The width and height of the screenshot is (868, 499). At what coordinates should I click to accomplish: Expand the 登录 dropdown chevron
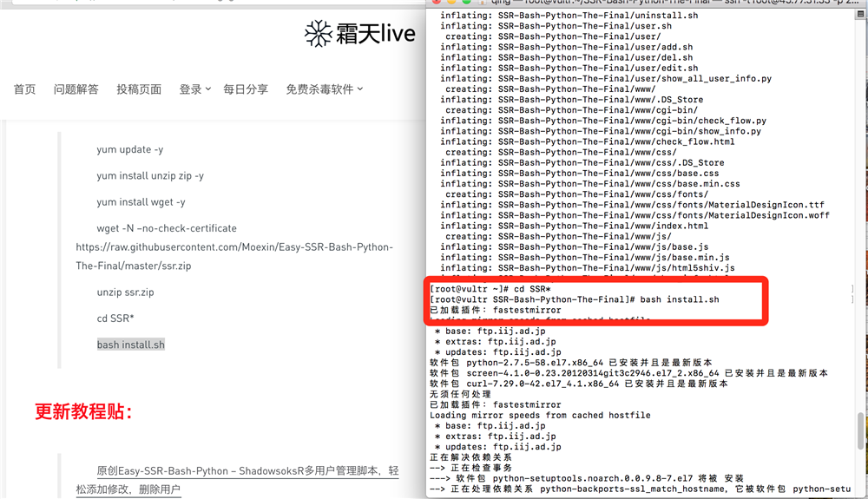tap(208, 89)
